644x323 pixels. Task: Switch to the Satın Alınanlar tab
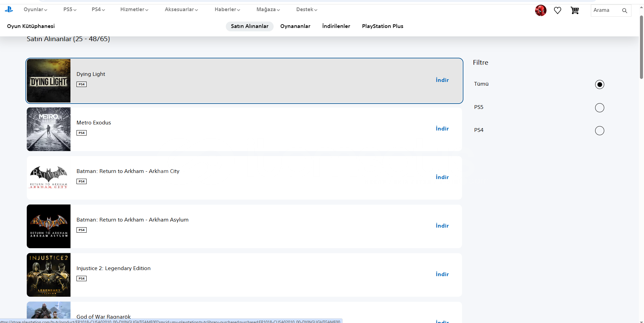(250, 26)
